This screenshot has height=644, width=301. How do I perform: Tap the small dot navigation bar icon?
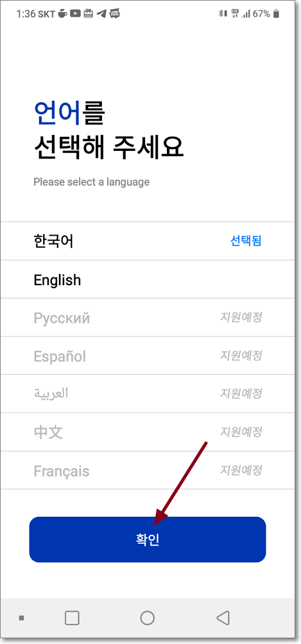coord(22,617)
